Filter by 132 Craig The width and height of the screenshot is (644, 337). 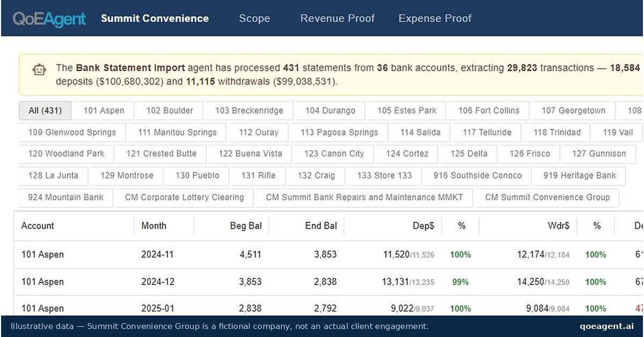point(316,175)
